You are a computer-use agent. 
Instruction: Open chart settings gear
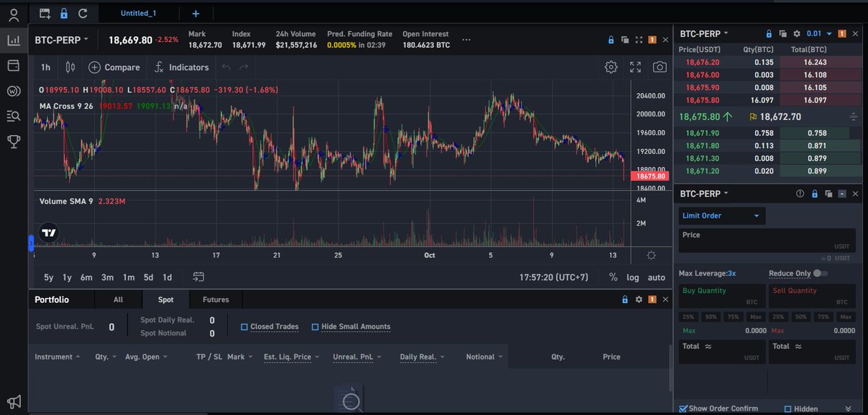611,67
